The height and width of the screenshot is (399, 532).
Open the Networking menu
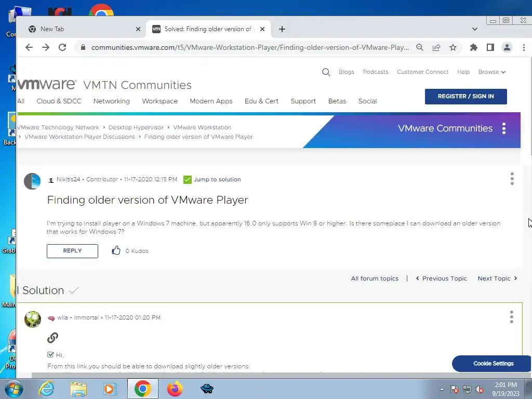(112, 101)
